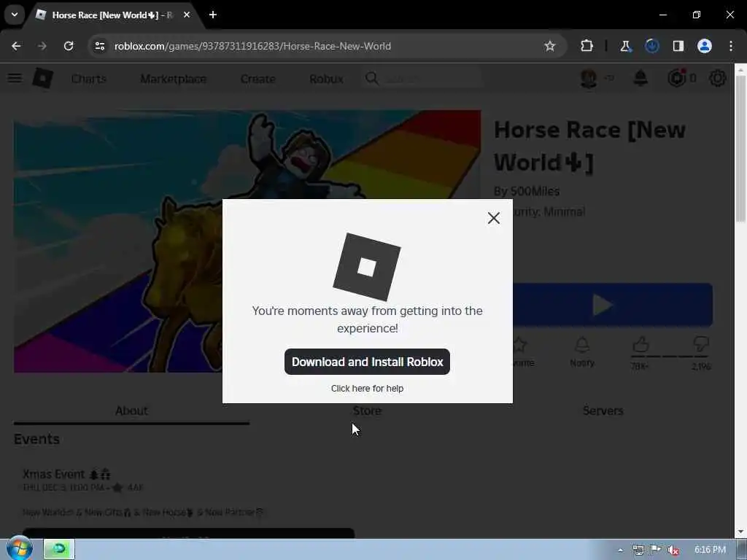Click the muted volume tray icon
747x560 pixels.
[x=673, y=550]
